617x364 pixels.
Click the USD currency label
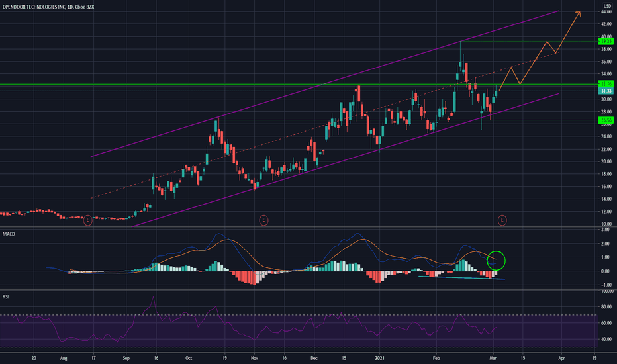(607, 6)
